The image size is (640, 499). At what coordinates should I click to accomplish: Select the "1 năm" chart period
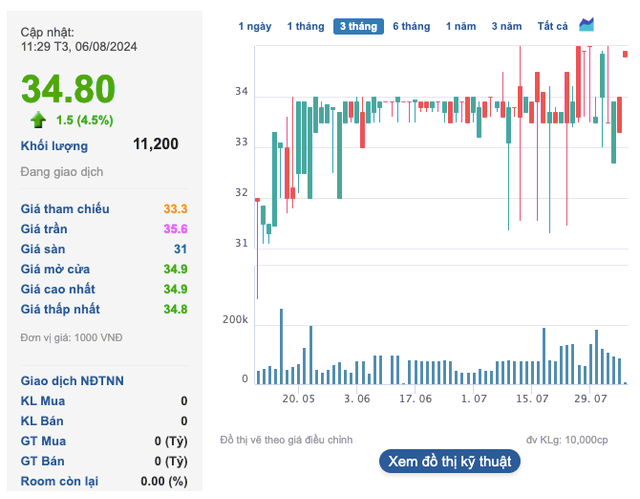461,26
